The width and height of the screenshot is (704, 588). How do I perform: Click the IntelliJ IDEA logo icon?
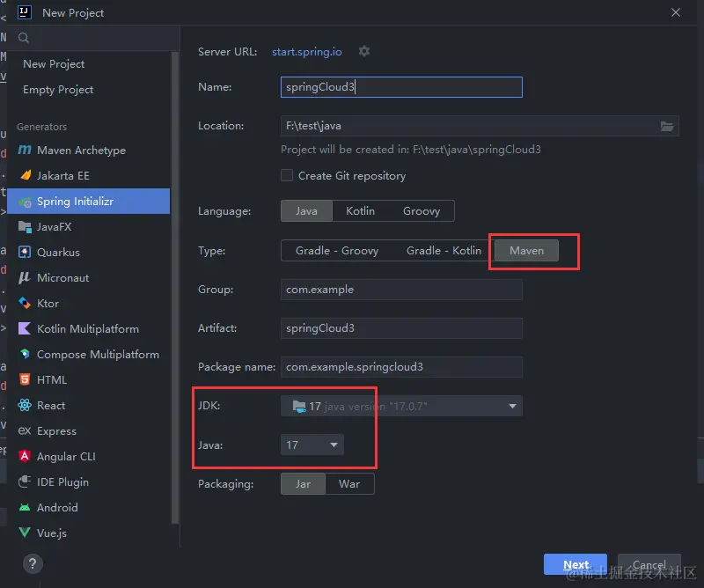pos(25,12)
